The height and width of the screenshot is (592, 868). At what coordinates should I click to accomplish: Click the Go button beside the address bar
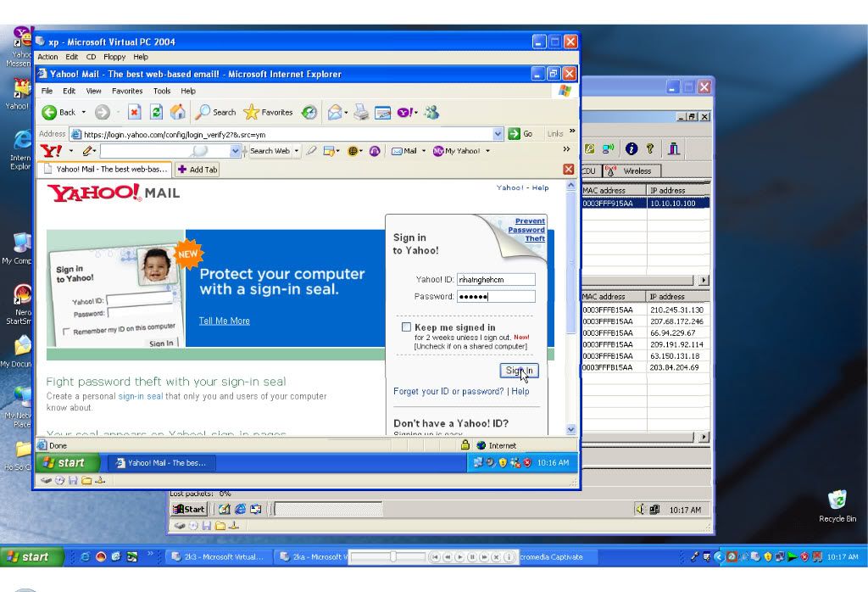tap(520, 133)
